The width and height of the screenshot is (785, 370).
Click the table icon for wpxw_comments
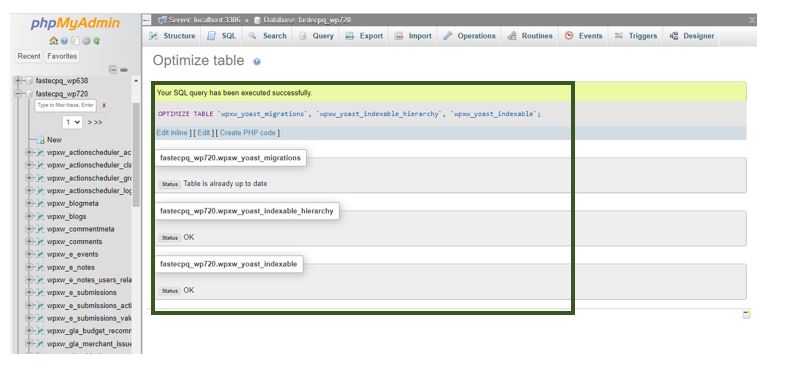coord(41,242)
